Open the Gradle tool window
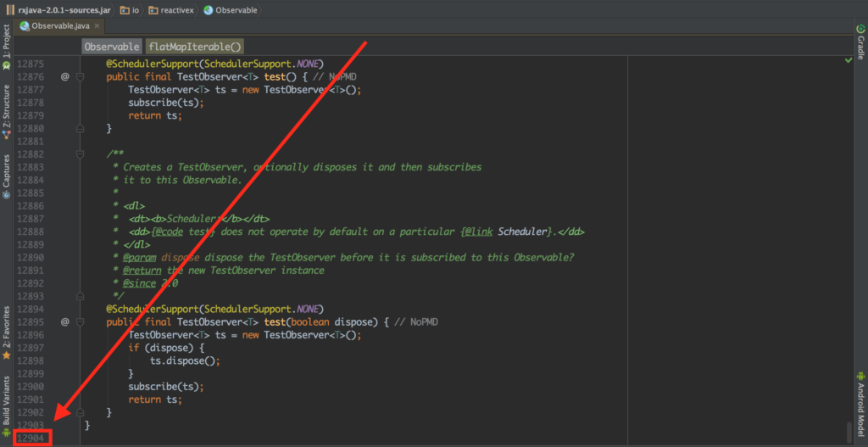The width and height of the screenshot is (868, 447). (x=861, y=42)
